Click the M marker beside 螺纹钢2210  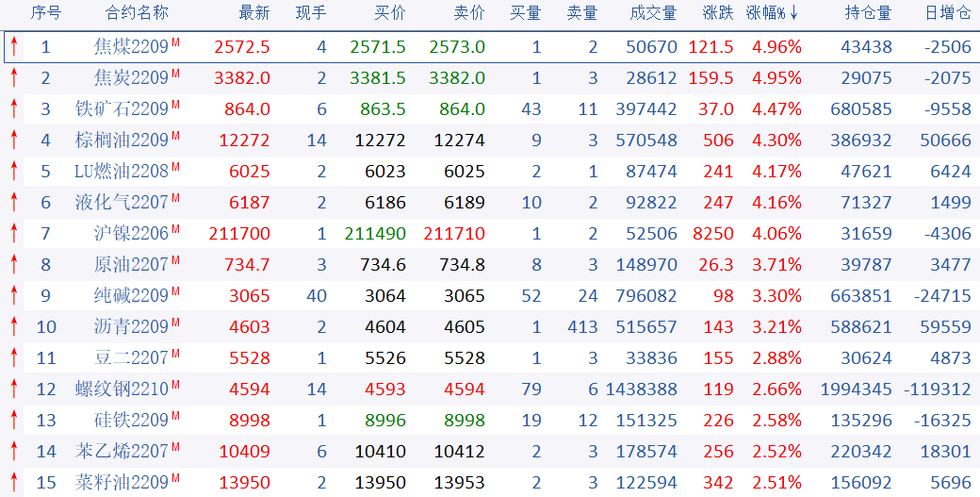tap(176, 384)
